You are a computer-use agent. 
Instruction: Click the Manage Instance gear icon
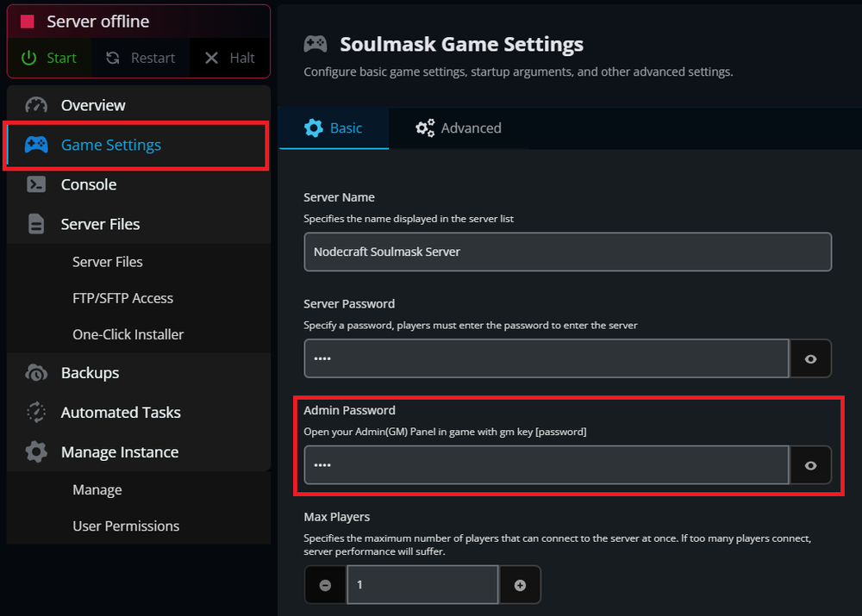tap(36, 452)
